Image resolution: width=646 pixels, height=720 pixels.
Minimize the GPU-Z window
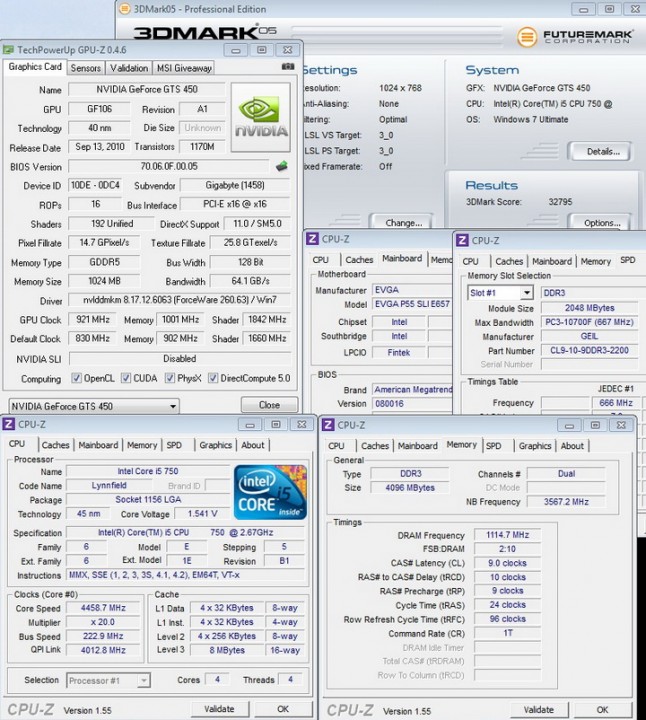236,50
